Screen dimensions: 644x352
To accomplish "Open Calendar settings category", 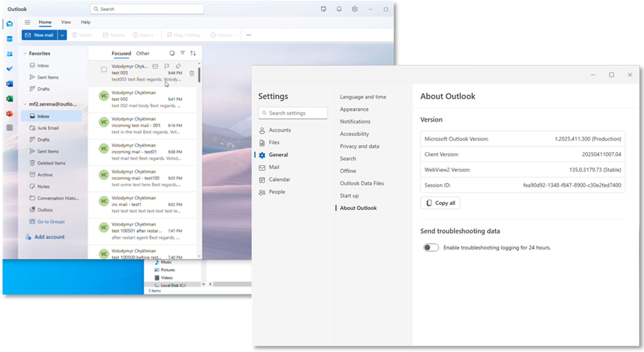I will pos(275,180).
